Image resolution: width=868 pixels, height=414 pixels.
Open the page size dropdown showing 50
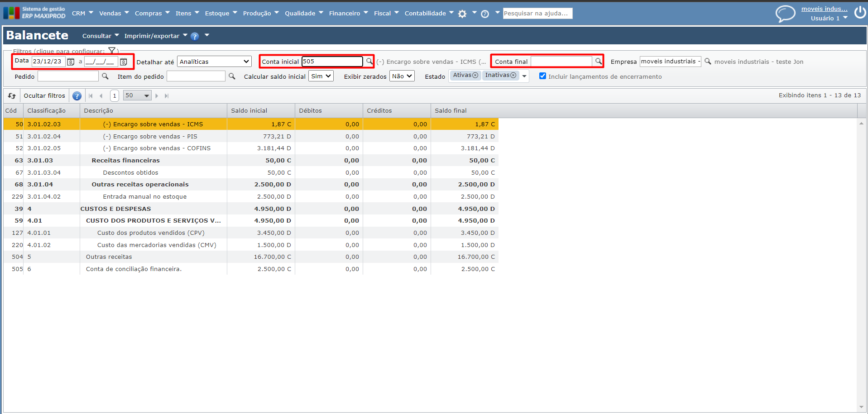(137, 95)
